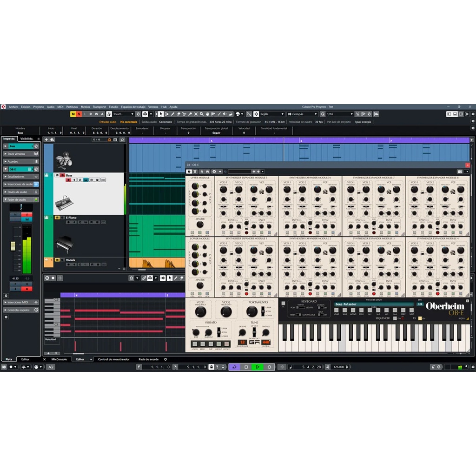Viewport: 476px width, 476px height.
Task: Toggle Mute on the E Piano track
Action: (57, 218)
